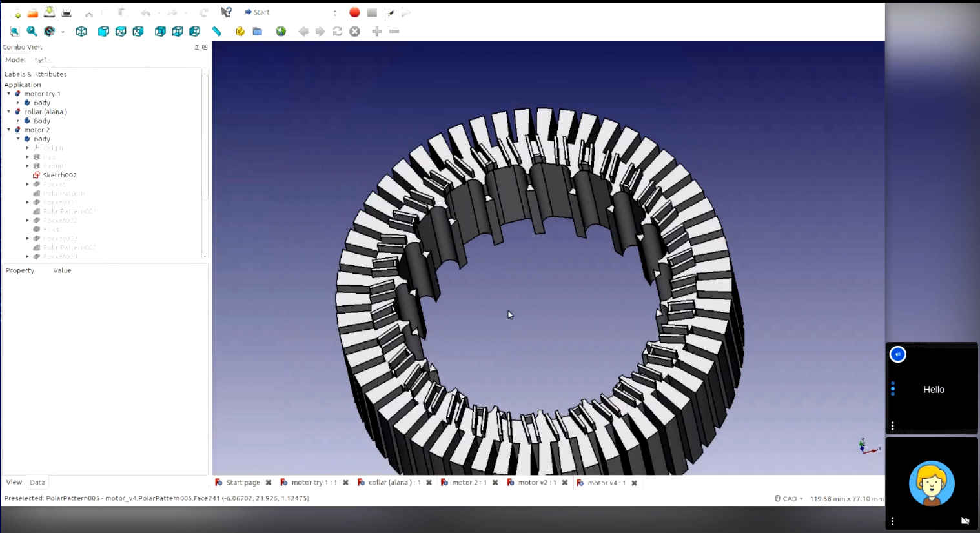Float the Combo View panel
This screenshot has width=980, height=533.
point(197,47)
